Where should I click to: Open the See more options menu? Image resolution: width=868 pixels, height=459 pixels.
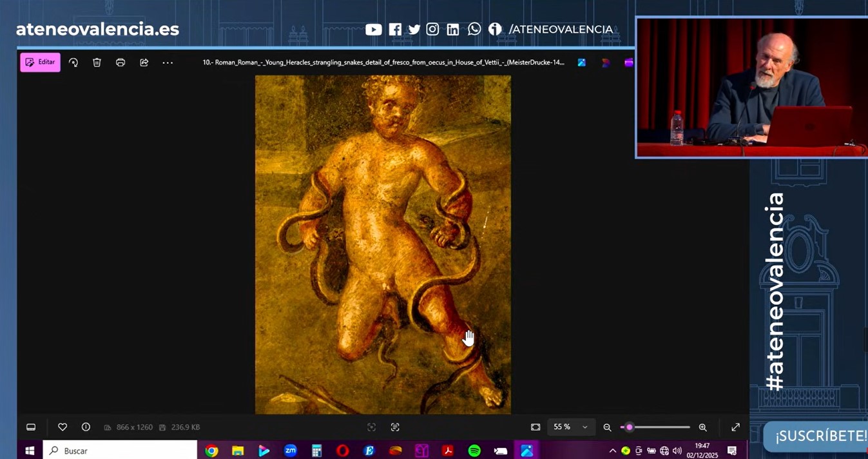click(168, 62)
